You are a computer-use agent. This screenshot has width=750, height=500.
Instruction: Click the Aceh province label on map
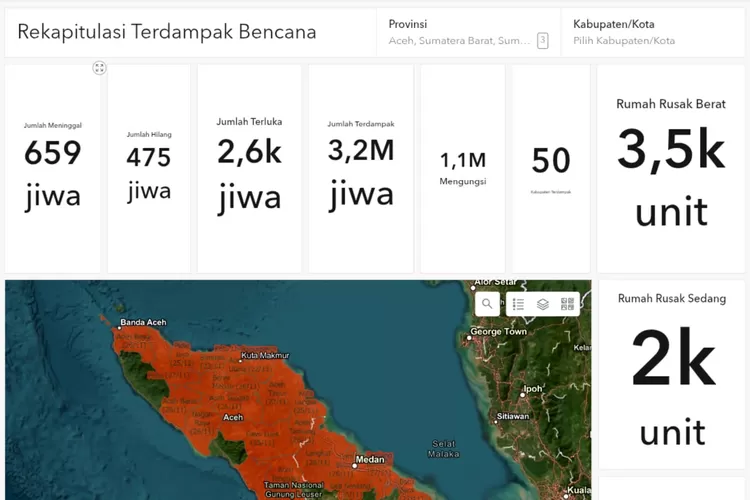[233, 417]
